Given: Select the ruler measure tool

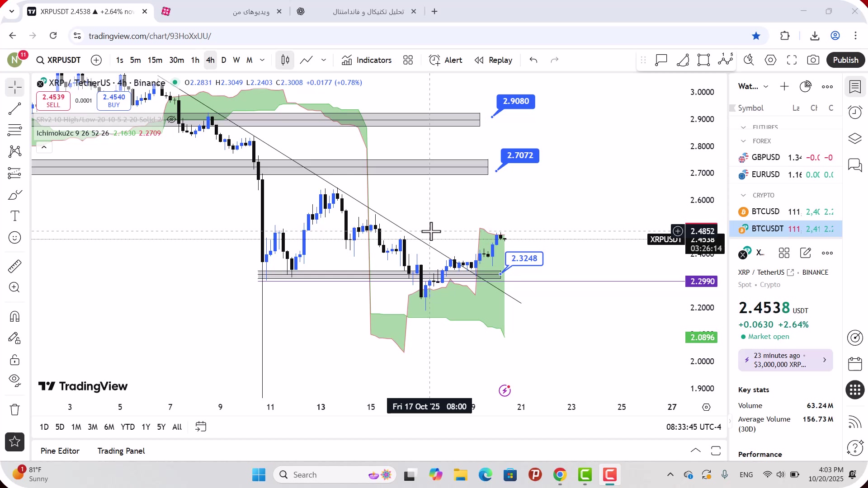Looking at the screenshot, I should [15, 266].
